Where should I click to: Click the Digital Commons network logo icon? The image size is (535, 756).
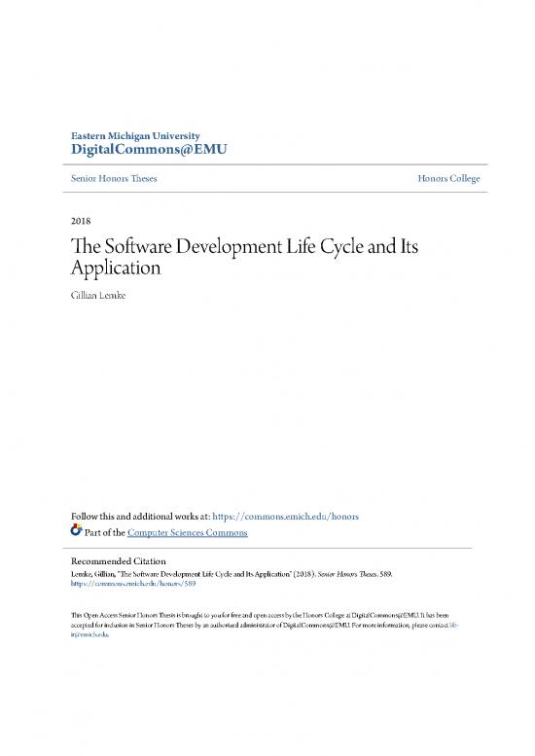click(76, 530)
